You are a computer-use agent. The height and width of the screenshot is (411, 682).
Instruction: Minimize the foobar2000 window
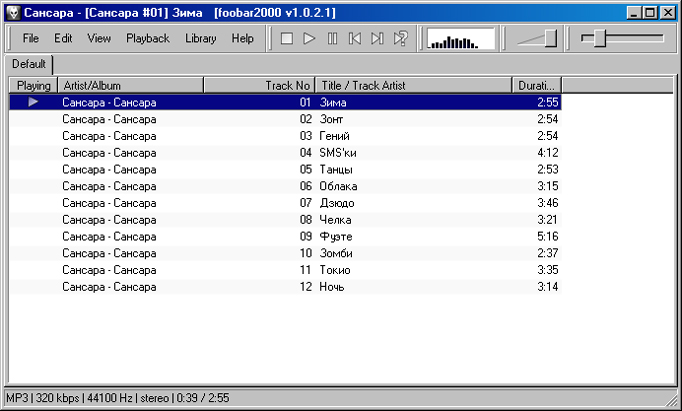point(634,13)
